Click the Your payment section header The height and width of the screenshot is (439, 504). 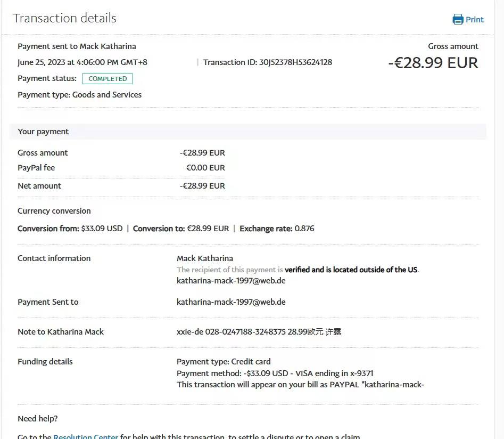[43, 132]
